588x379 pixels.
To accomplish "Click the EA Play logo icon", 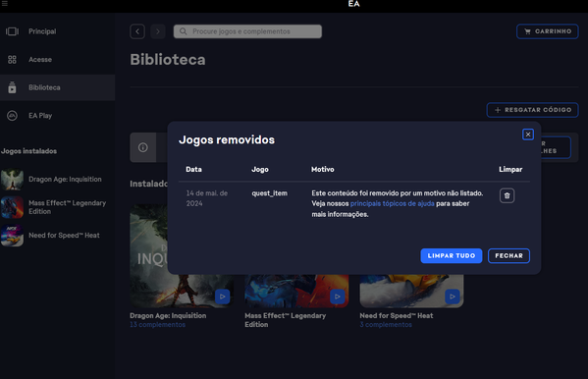I will pos(12,116).
